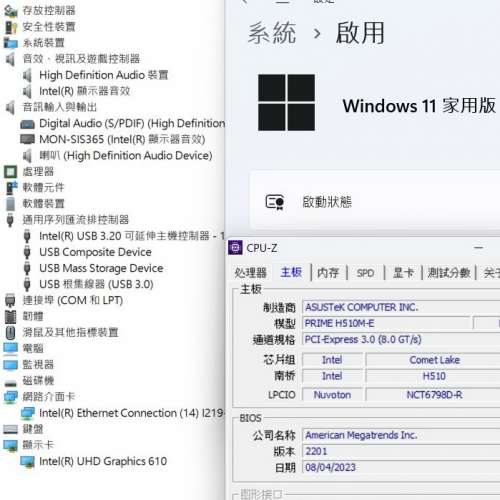Click the activation status certificate icon
Viewport: 500px width, 500px height.
(275, 202)
